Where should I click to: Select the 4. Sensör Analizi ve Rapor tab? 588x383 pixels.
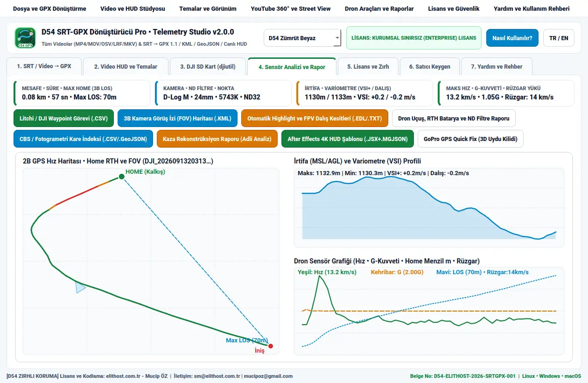tap(292, 66)
